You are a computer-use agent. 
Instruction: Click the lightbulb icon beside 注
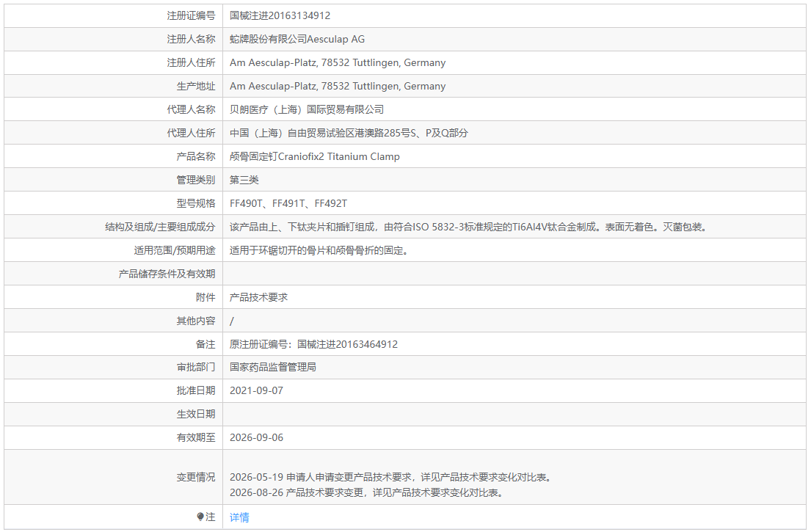[200, 517]
